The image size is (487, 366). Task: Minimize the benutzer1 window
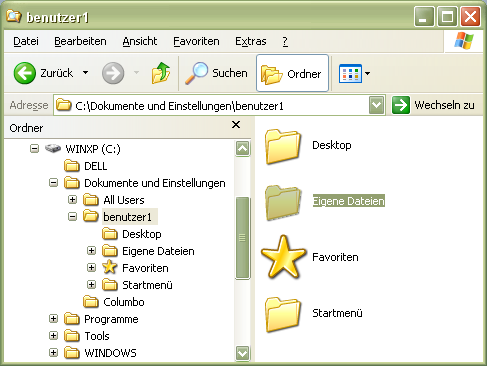[424, 16]
